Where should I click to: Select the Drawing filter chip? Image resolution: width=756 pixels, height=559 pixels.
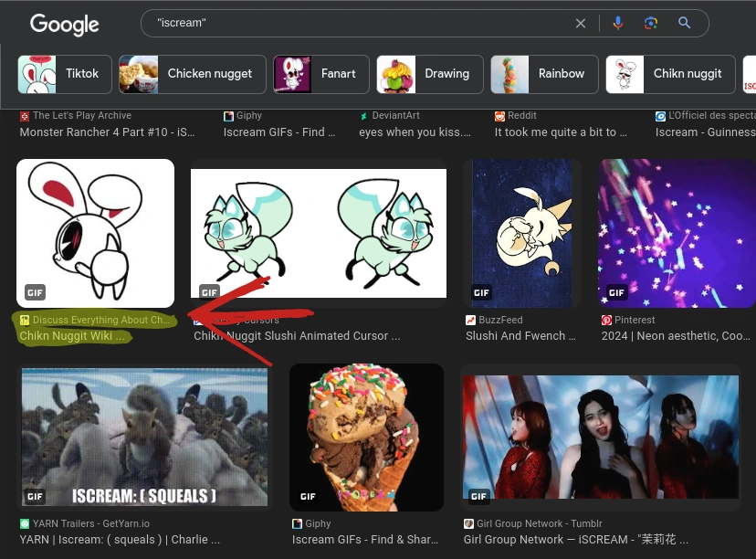[430, 74]
